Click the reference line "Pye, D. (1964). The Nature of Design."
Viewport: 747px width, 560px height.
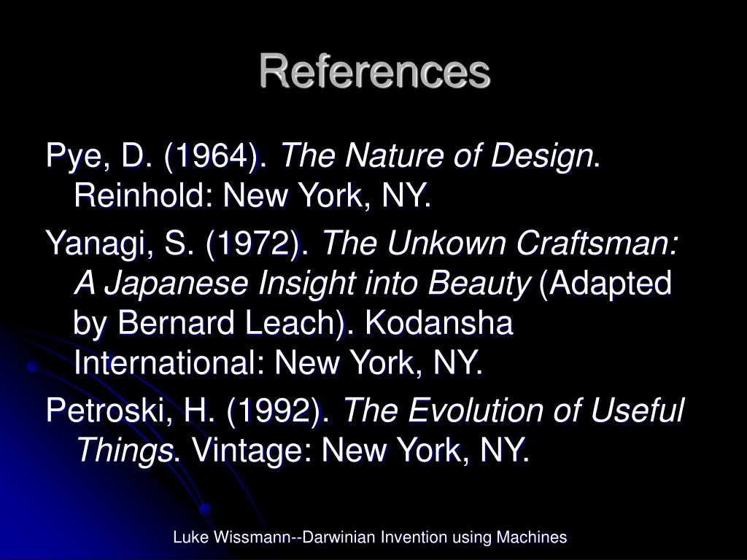coord(322,157)
